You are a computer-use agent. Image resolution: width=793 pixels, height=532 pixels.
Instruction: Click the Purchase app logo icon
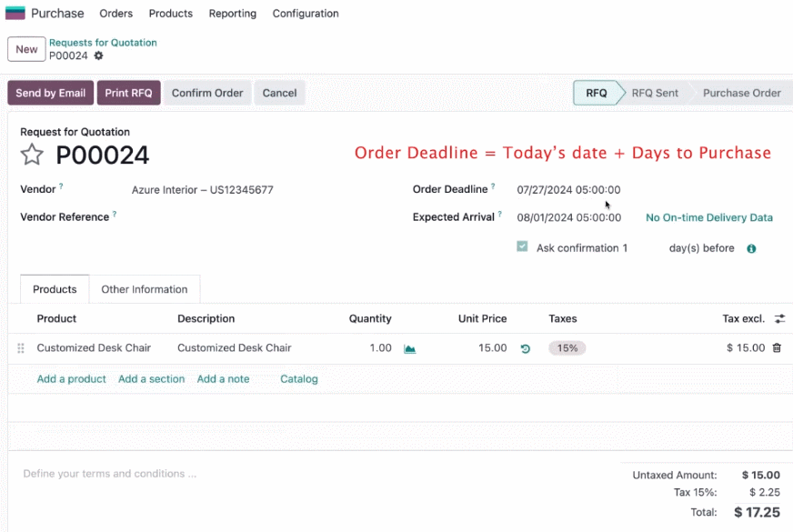tap(15, 13)
